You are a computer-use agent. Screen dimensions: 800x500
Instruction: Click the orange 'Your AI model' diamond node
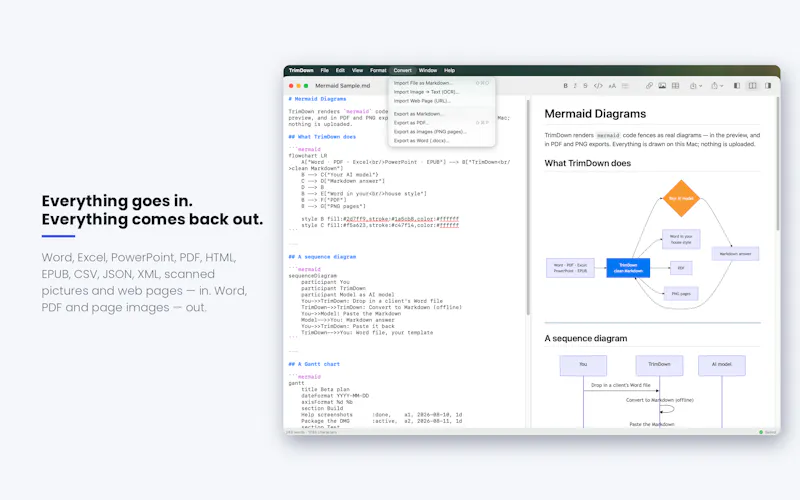pyautogui.click(x=681, y=198)
